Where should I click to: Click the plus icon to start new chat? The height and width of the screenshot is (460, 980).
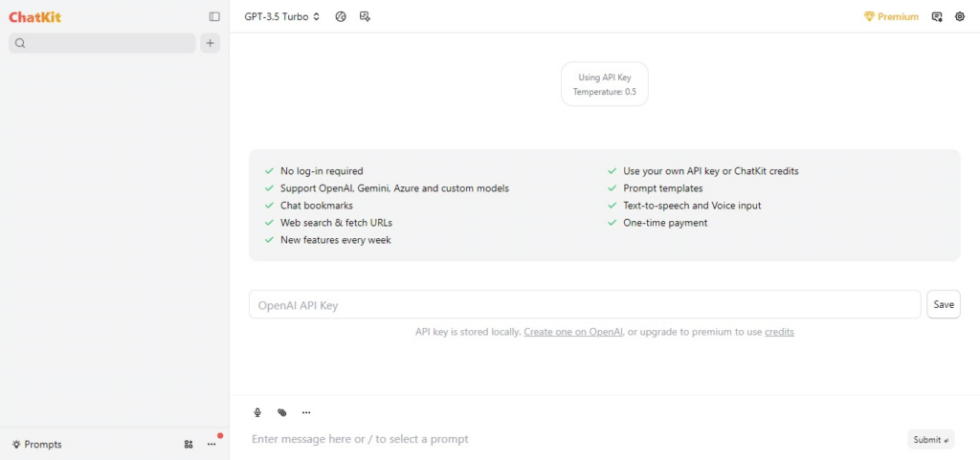[x=210, y=43]
